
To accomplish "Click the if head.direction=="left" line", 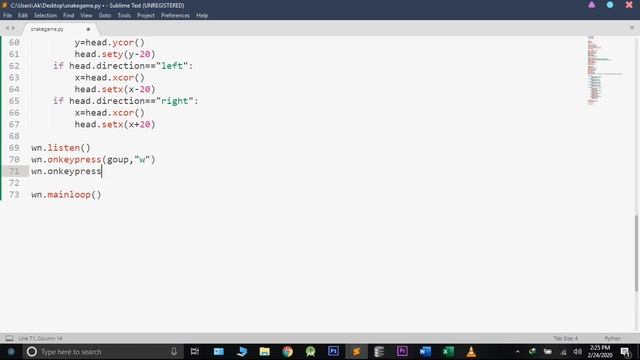I will [123, 66].
